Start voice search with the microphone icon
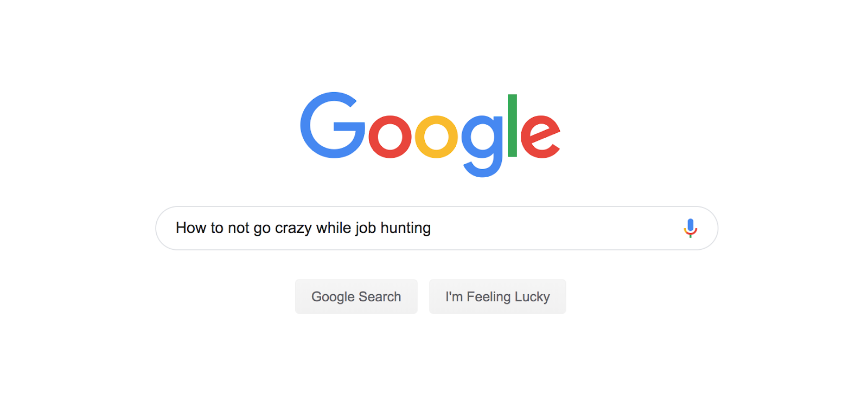Image resolution: width=868 pixels, height=414 pixels. pyautogui.click(x=690, y=228)
